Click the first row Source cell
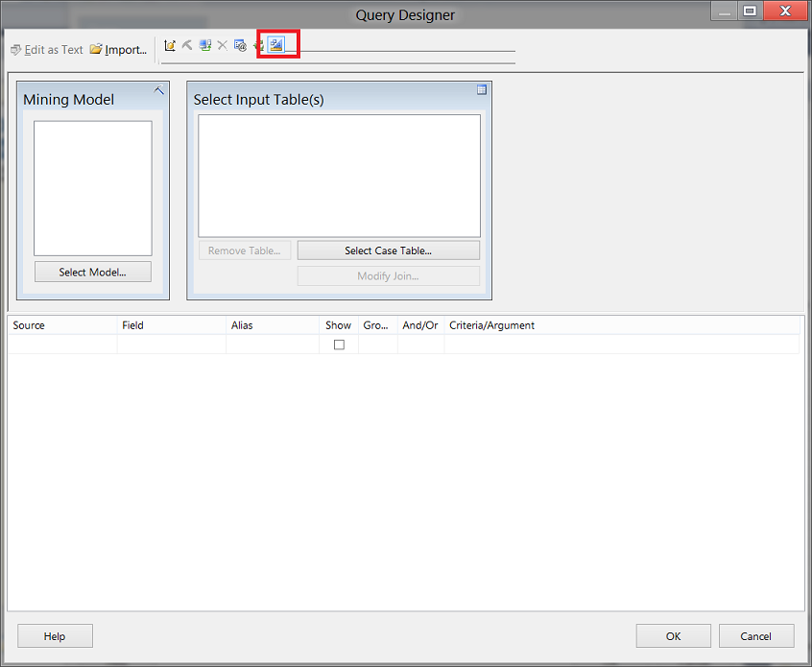The height and width of the screenshot is (667, 812). point(62,345)
